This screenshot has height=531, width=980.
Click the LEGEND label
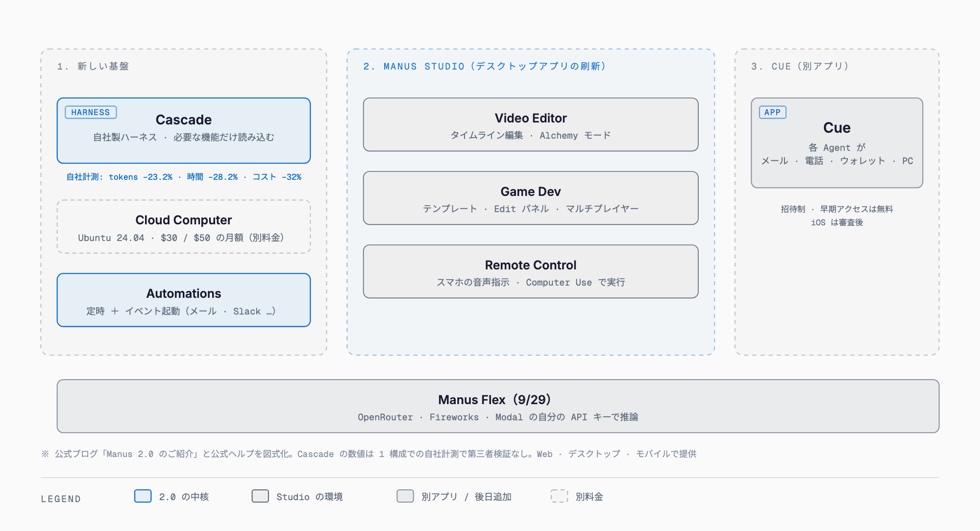pyautogui.click(x=61, y=499)
